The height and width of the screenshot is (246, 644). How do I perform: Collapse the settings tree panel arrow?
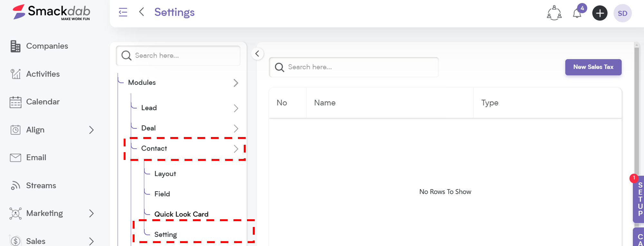click(257, 54)
